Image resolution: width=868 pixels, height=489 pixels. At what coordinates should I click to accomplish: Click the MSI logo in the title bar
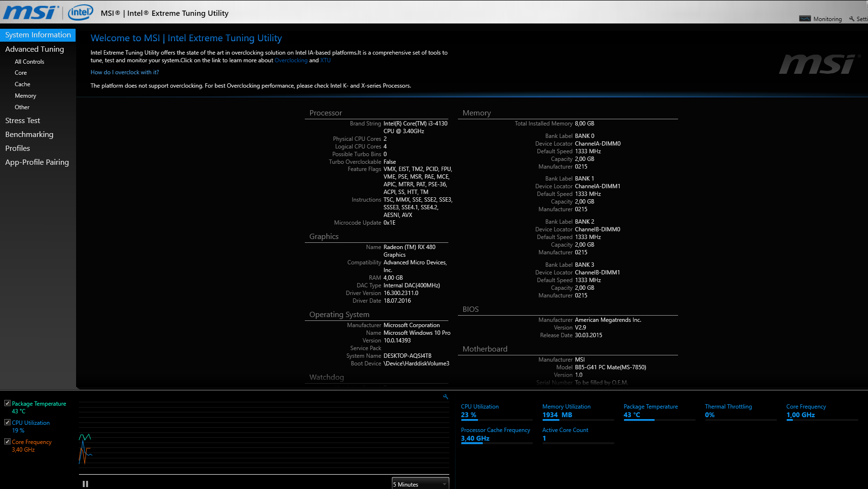pyautogui.click(x=31, y=12)
